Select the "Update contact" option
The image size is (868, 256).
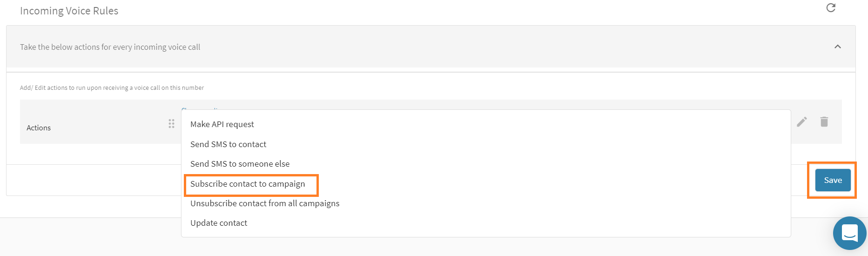[219, 223]
